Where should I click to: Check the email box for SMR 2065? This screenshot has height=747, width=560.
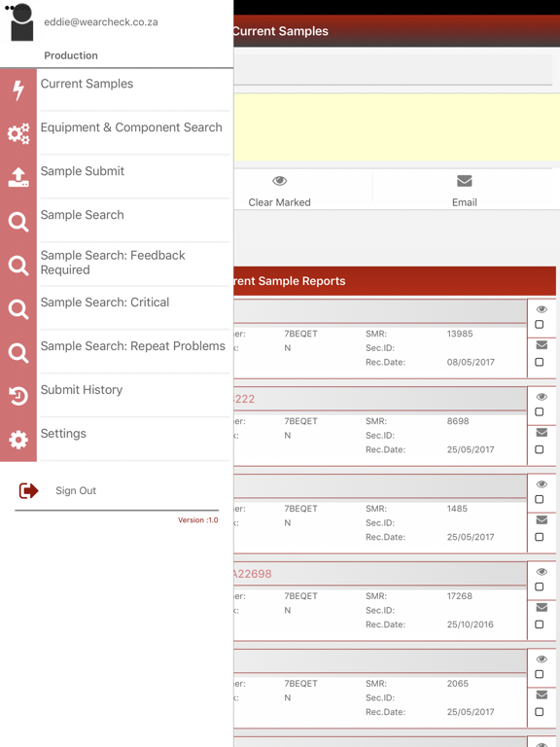tap(539, 712)
